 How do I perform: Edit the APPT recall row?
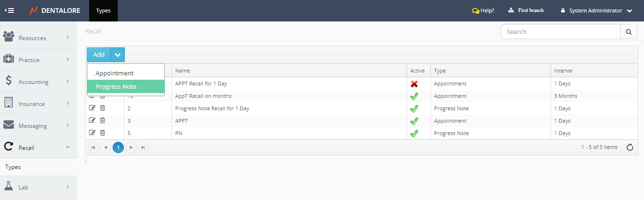point(92,121)
